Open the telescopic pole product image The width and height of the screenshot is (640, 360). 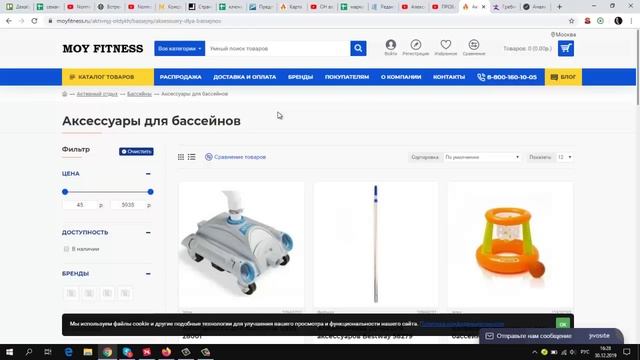tap(376, 245)
